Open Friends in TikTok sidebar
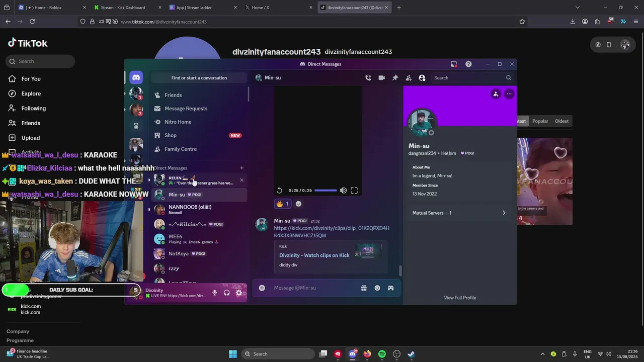The width and height of the screenshot is (644, 362). coord(30,123)
